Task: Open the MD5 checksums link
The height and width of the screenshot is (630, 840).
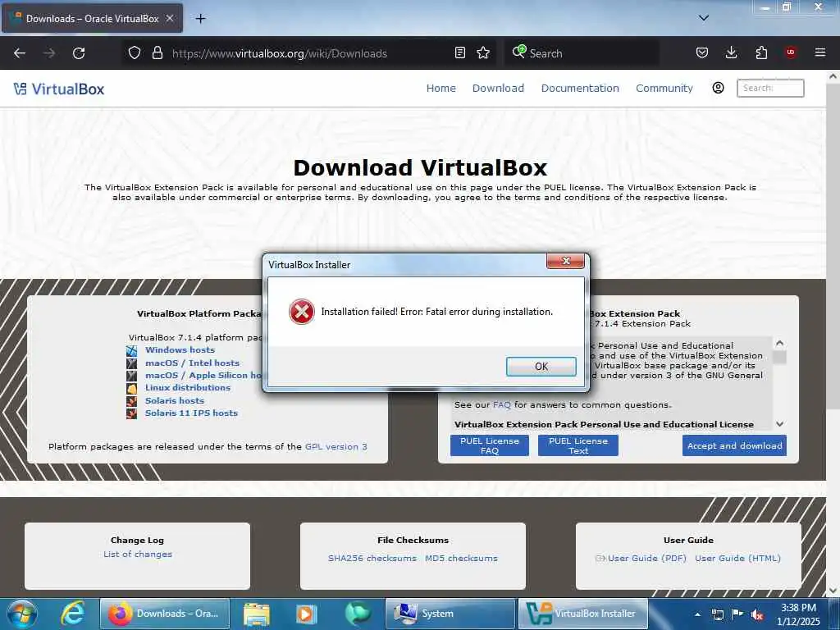Action: click(461, 558)
